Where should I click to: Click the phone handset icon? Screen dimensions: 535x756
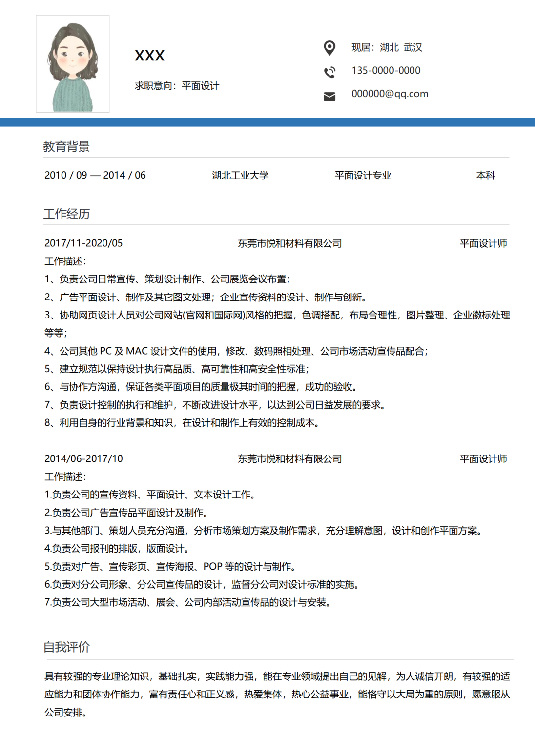click(x=329, y=72)
